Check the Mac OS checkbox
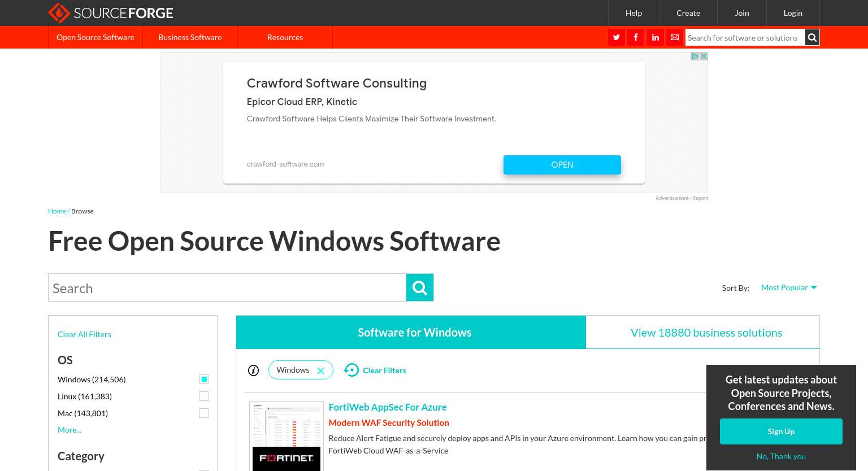 (x=204, y=413)
